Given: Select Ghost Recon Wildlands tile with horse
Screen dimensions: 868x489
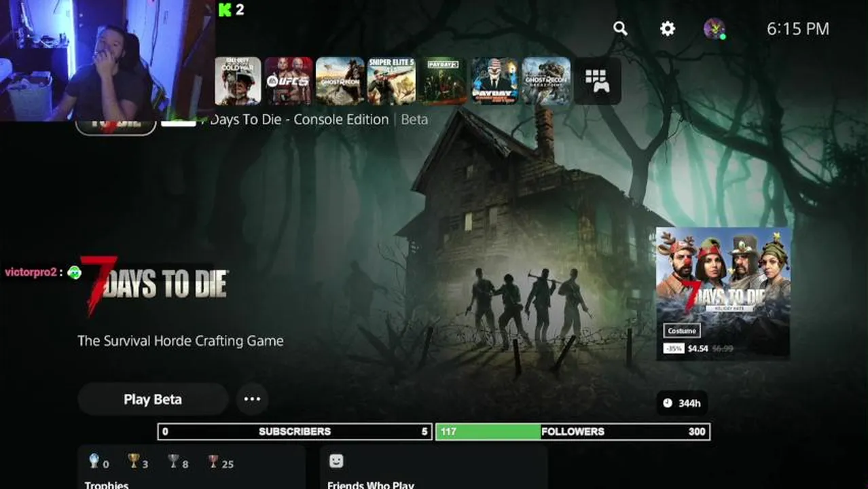Looking at the screenshot, I should pos(340,81).
